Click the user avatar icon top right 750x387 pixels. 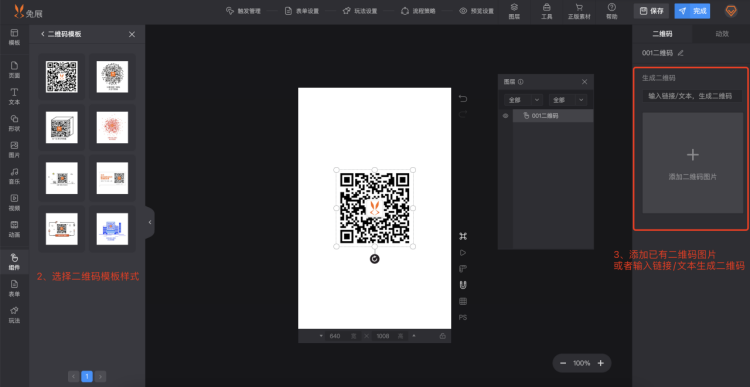731,11
